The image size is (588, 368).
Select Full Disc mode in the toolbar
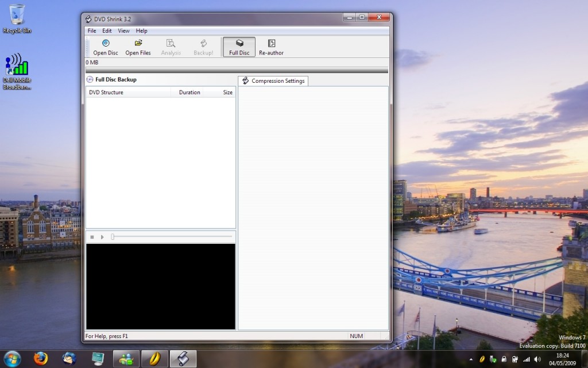[239, 47]
